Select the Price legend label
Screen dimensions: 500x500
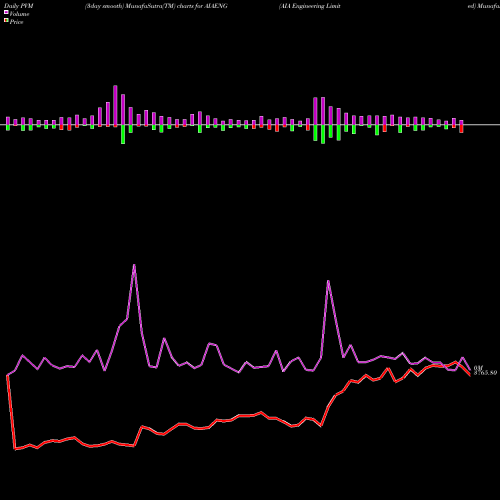pyautogui.click(x=16, y=22)
